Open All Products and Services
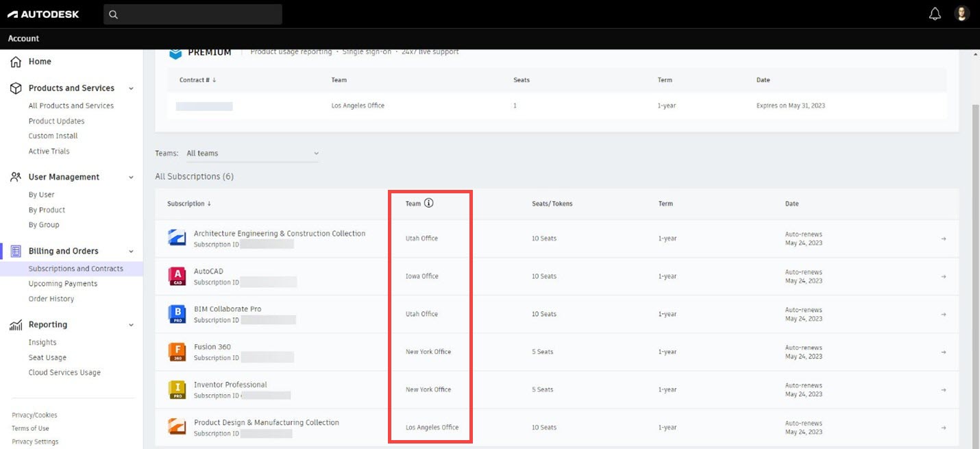Viewport: 980px width, 449px height. [71, 106]
